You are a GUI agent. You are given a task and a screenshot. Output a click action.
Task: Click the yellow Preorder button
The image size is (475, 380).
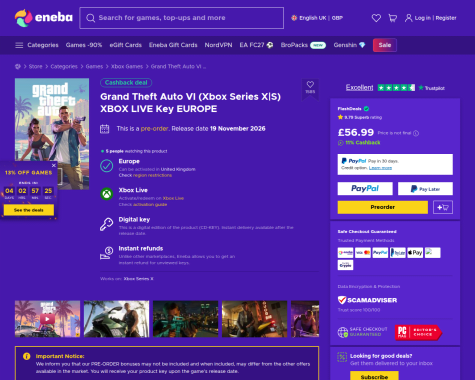coord(383,207)
